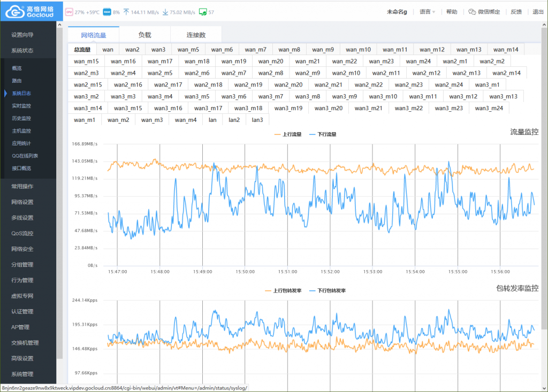The width and height of the screenshot is (548, 392).
Task: Select the wan_m14 interface tab
Action: [x=505, y=50]
